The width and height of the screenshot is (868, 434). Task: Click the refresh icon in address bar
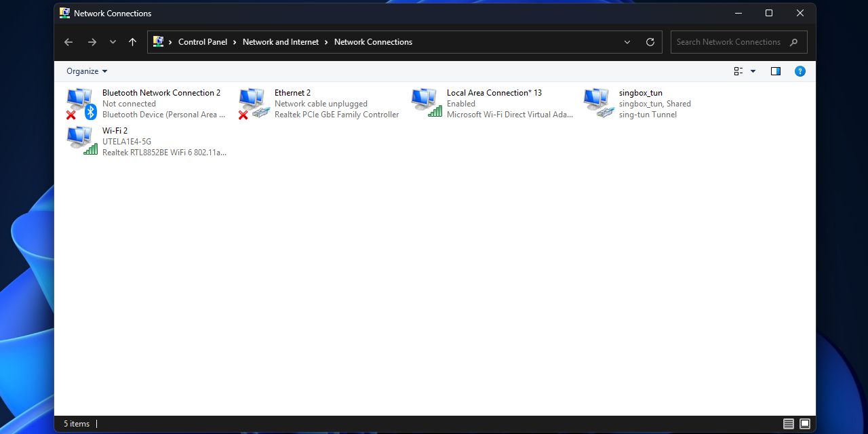pos(650,42)
